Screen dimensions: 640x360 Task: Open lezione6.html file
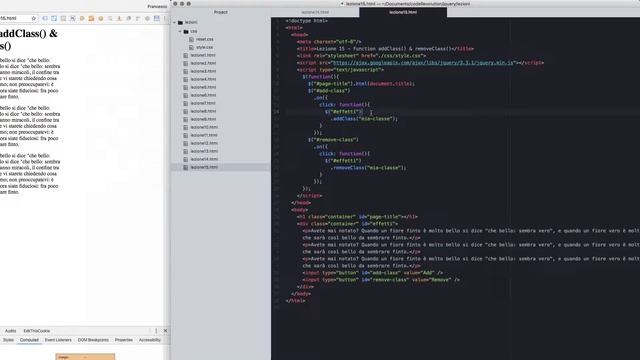203,95
